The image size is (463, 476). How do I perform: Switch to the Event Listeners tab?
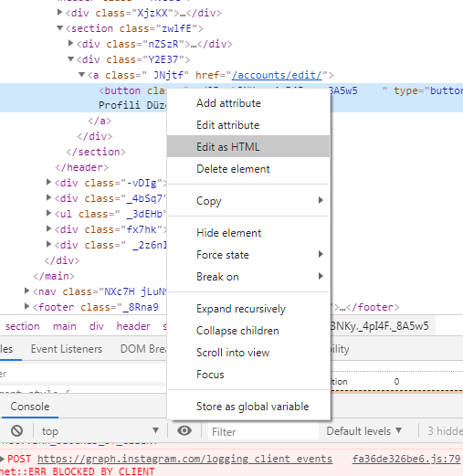(x=67, y=349)
